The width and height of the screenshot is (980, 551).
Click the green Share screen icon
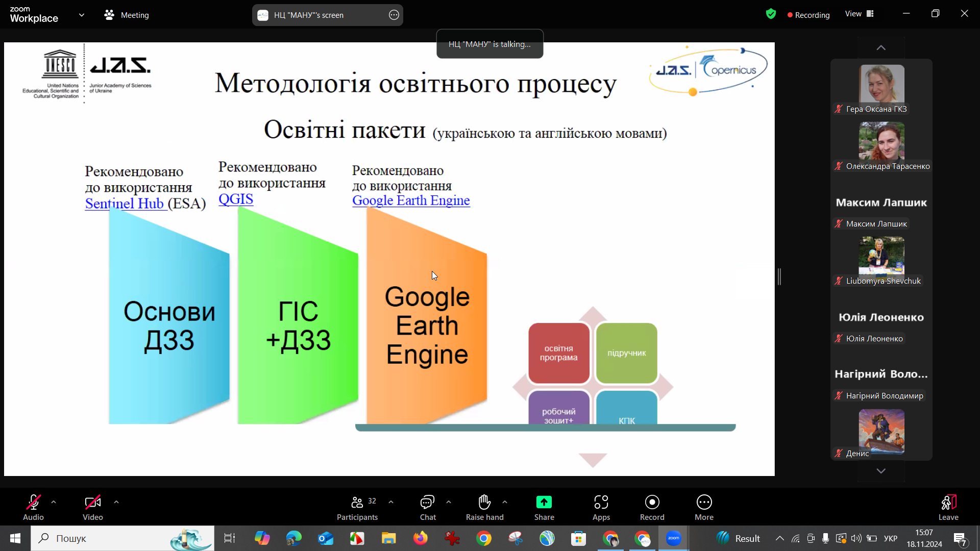(x=544, y=503)
